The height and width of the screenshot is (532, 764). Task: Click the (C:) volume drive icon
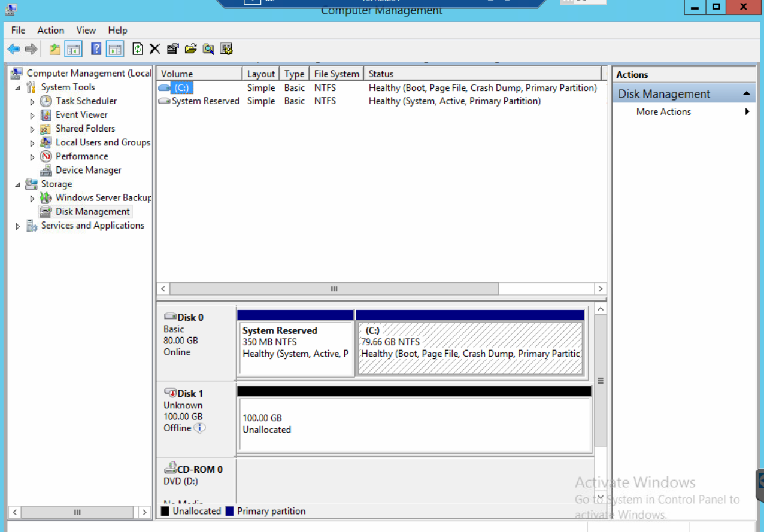point(164,88)
